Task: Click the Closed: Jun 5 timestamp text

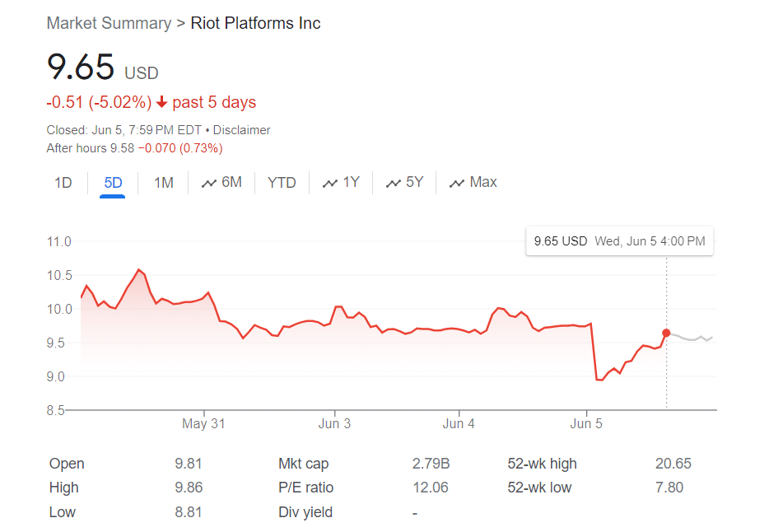Action: (124, 130)
